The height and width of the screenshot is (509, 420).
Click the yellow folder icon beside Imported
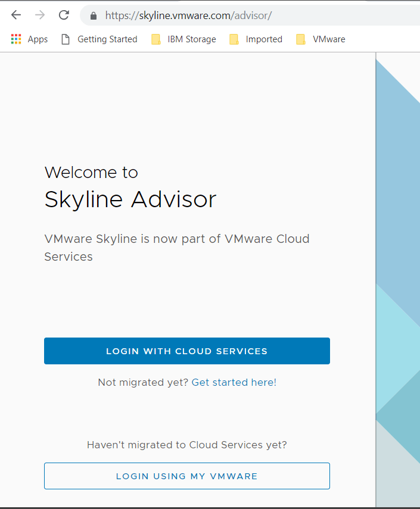(x=234, y=39)
